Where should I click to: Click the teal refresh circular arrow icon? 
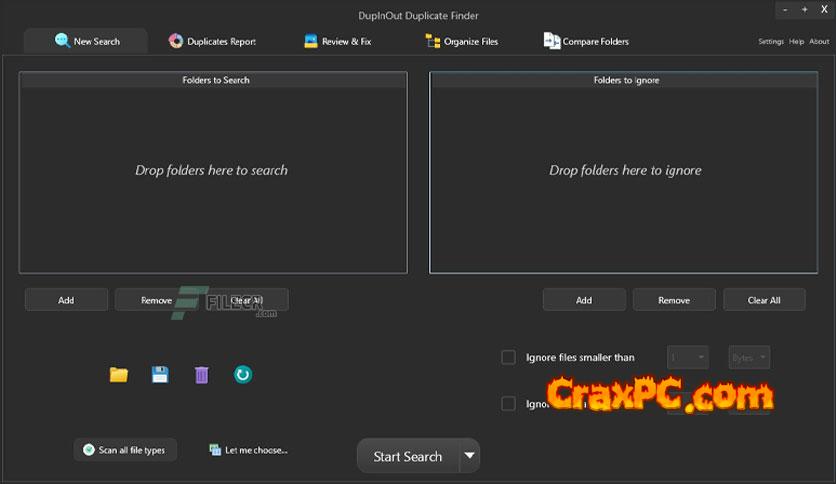242,375
